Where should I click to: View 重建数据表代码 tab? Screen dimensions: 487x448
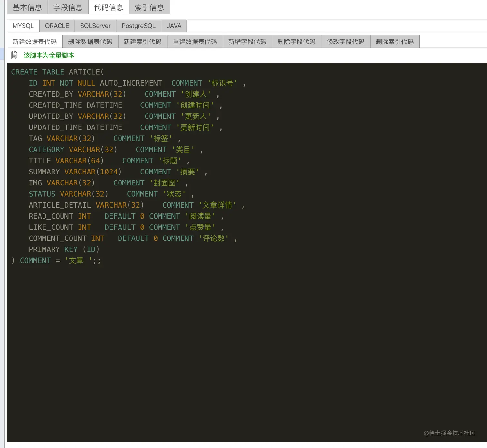[x=195, y=42]
